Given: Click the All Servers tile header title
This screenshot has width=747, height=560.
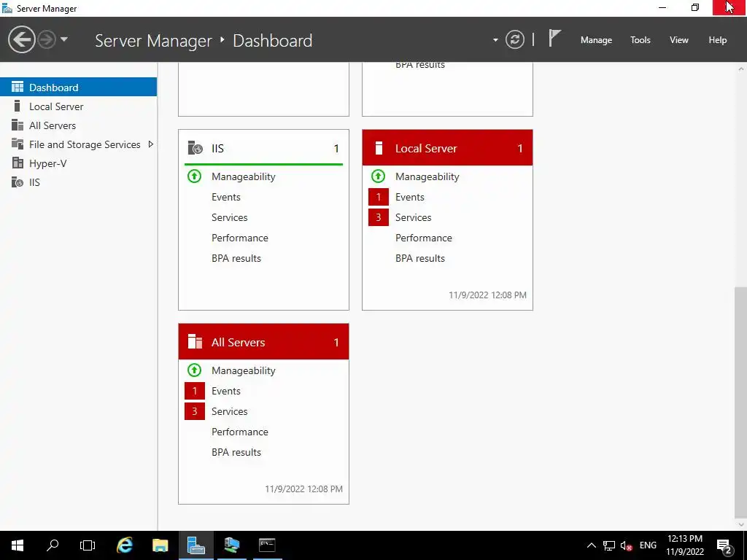Looking at the screenshot, I should click(x=239, y=342).
